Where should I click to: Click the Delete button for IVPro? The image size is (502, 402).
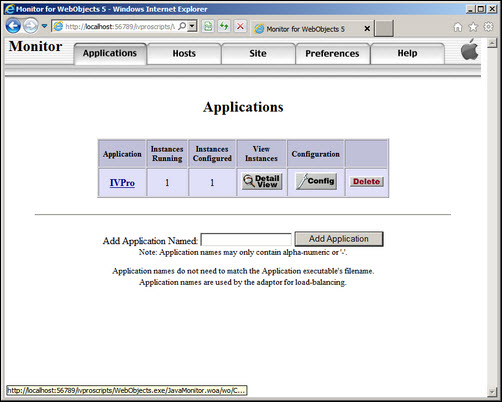click(367, 182)
